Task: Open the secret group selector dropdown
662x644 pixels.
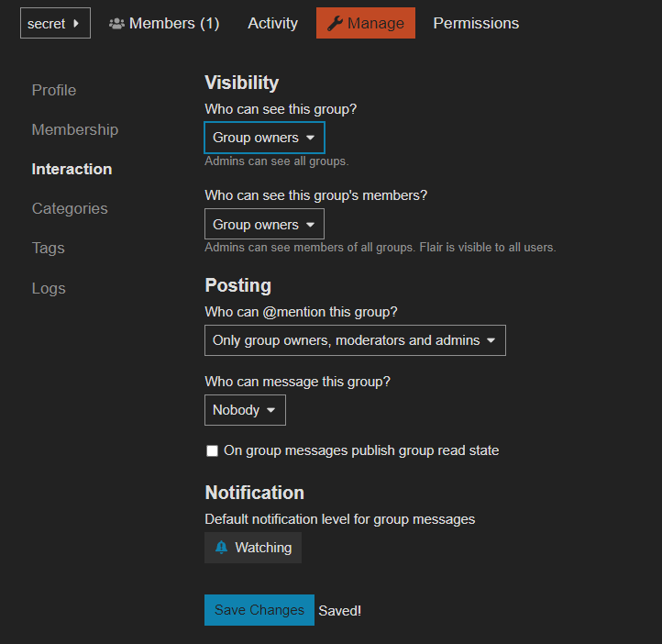Action: 55,23
